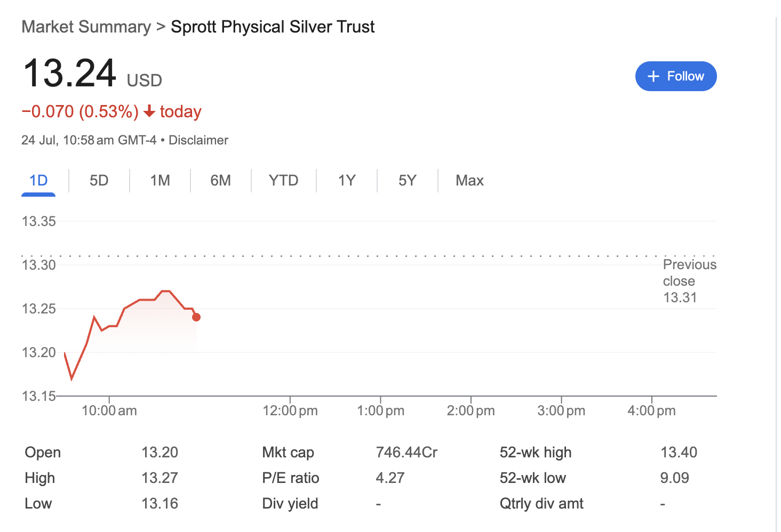The image size is (781, 532).
Task: Show the 1Y price chart
Action: click(347, 181)
